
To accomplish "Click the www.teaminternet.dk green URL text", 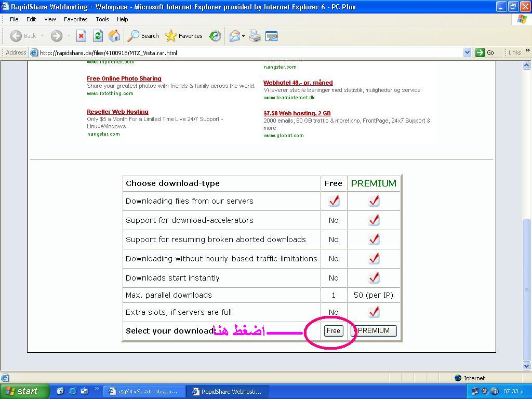I will [x=289, y=98].
